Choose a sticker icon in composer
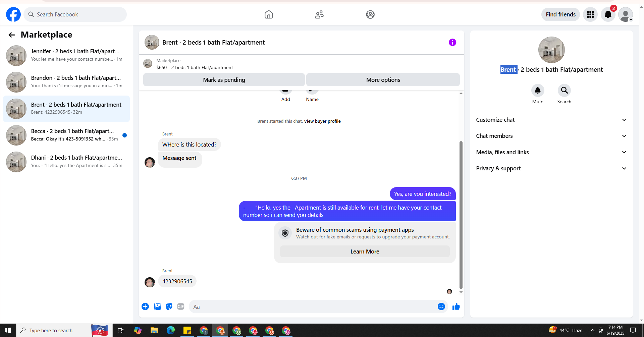Viewport: 644px width, 337px height. (169, 306)
